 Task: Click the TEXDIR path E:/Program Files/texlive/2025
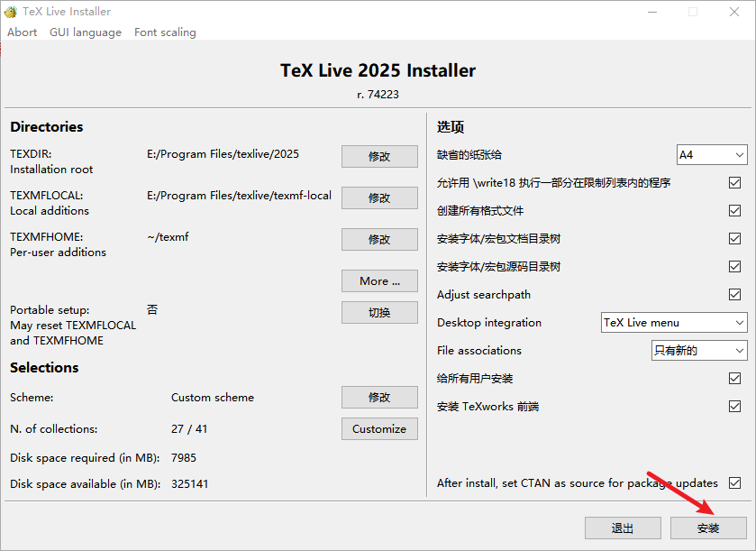223,154
